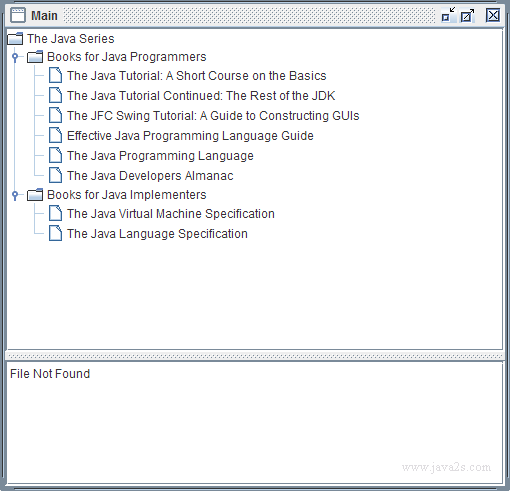The height and width of the screenshot is (491, 510).
Task: Click the split pane divider between tree and text
Action: [255, 356]
